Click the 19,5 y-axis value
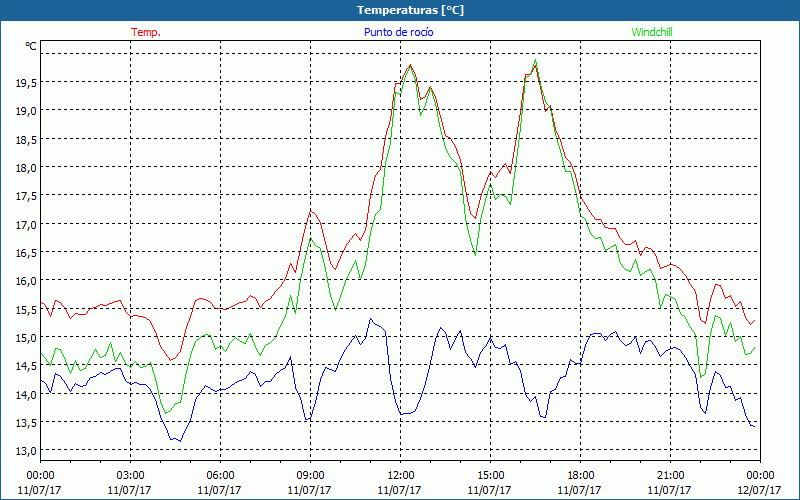The height and width of the screenshot is (500, 800). [x=26, y=82]
